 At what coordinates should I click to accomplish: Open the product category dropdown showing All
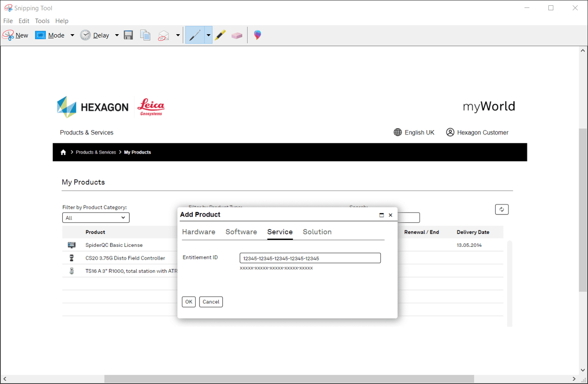pos(96,218)
